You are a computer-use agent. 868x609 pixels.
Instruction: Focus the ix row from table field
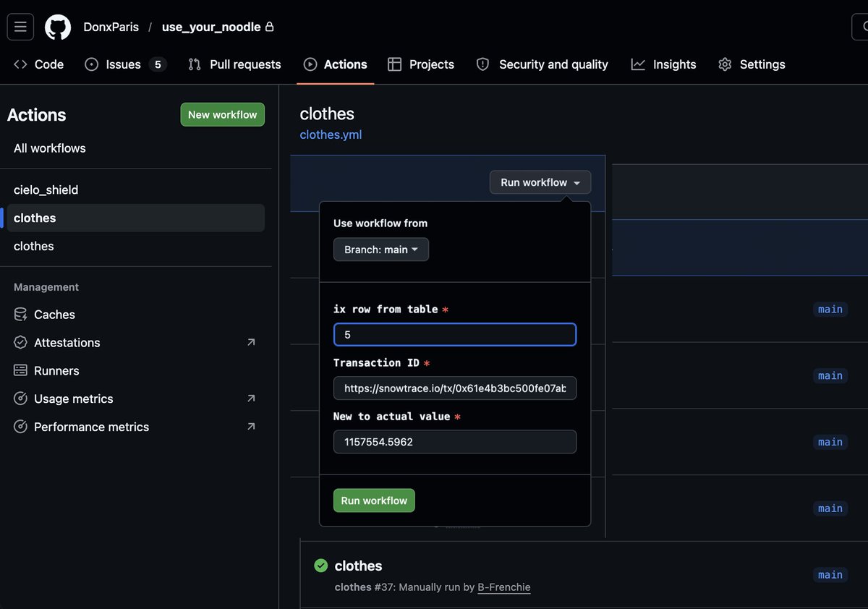(455, 335)
